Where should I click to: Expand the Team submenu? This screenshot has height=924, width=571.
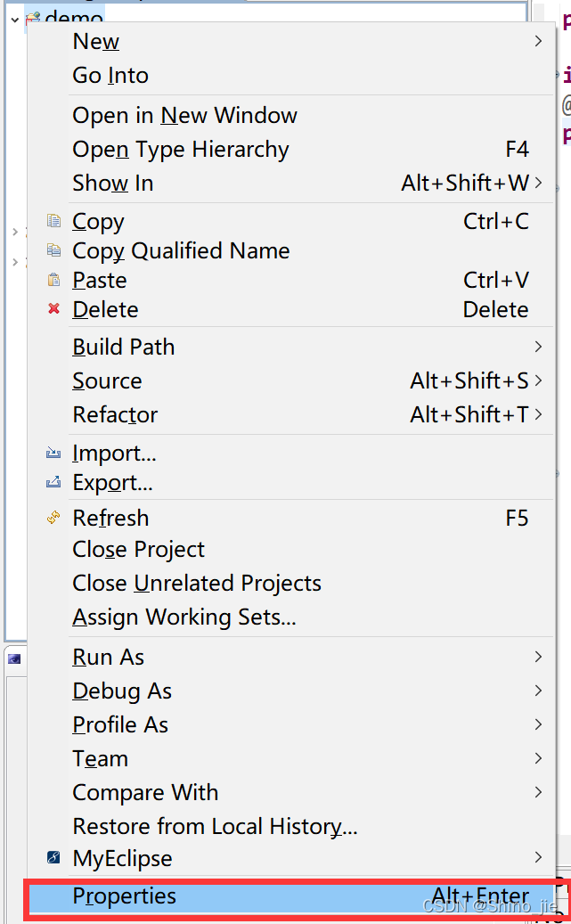point(537,759)
